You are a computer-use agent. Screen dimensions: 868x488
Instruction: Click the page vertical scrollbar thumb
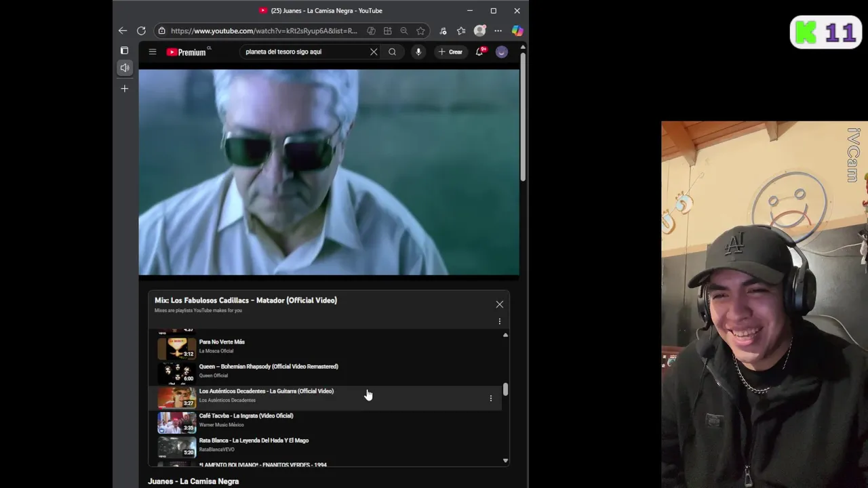tap(523, 117)
